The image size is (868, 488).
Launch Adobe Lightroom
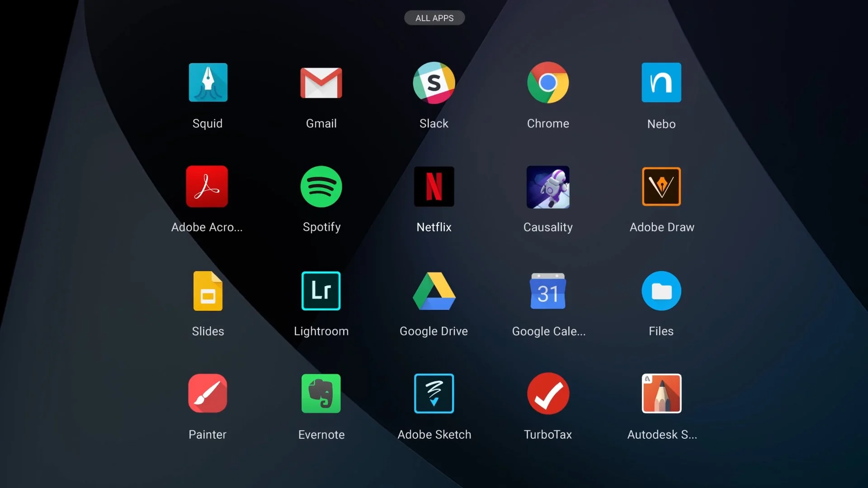[x=321, y=291]
